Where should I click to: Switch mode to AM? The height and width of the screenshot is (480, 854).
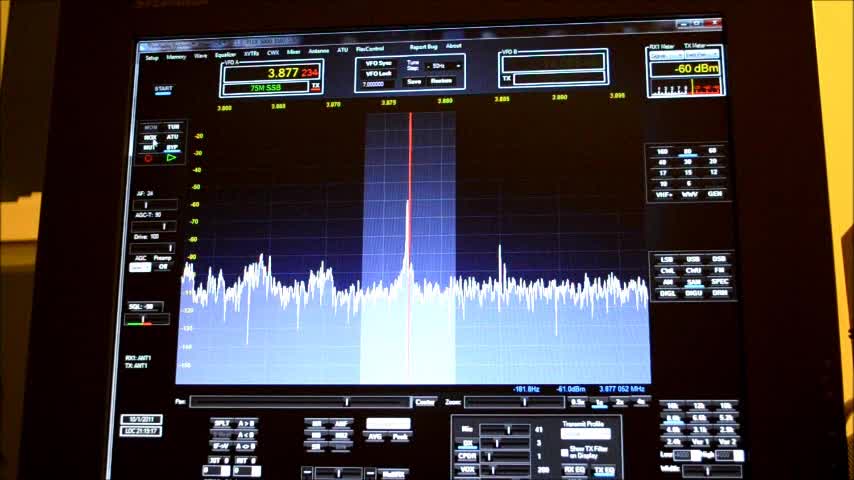pos(667,282)
